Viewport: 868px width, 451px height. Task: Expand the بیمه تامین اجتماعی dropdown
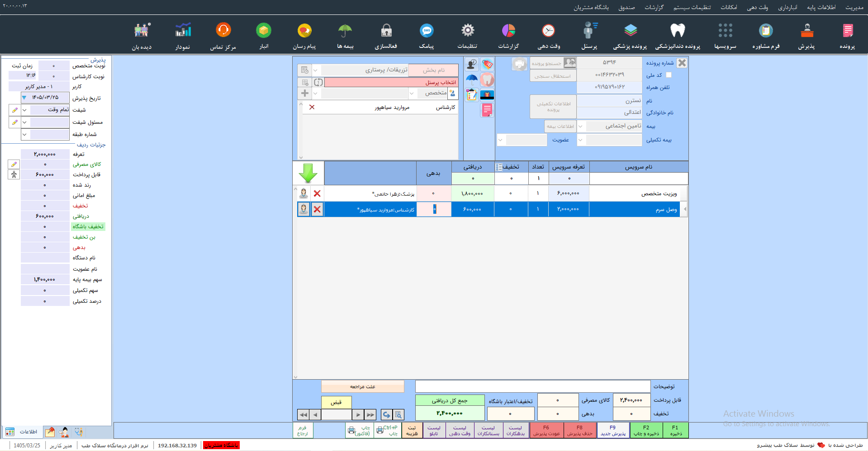point(581,127)
